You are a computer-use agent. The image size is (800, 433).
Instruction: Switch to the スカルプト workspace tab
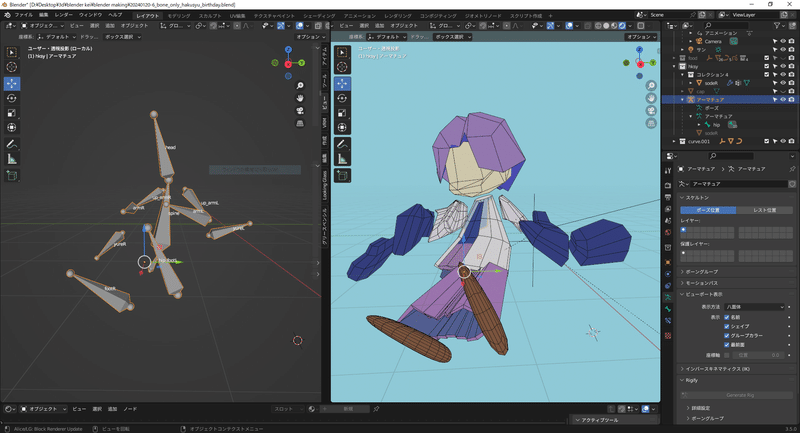[x=210, y=16]
